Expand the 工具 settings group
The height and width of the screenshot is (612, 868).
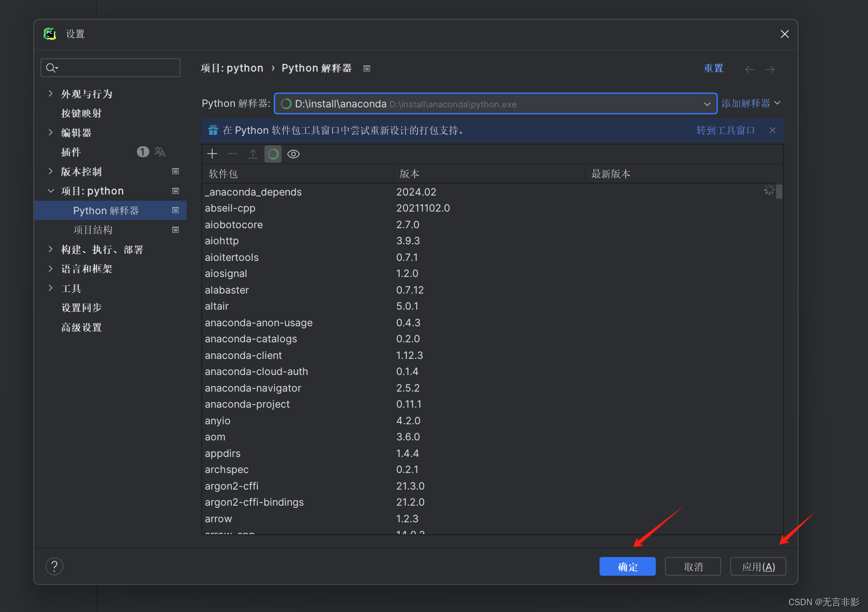point(50,288)
